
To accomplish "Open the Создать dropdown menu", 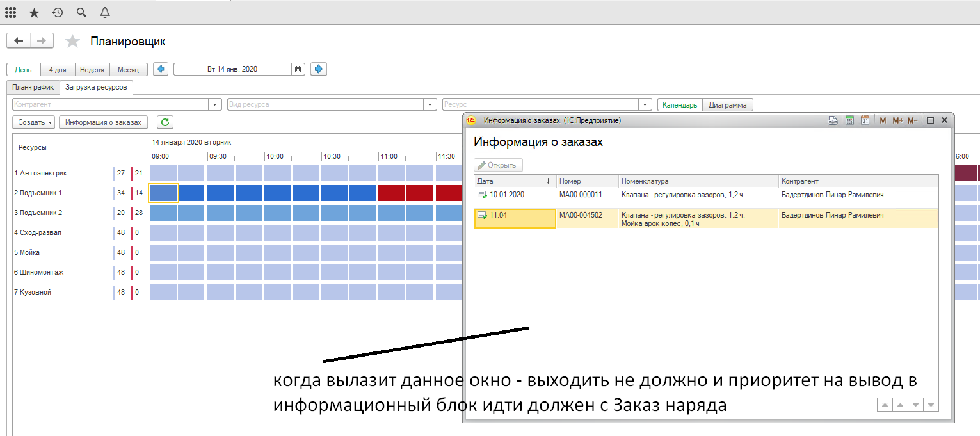I will [x=36, y=122].
